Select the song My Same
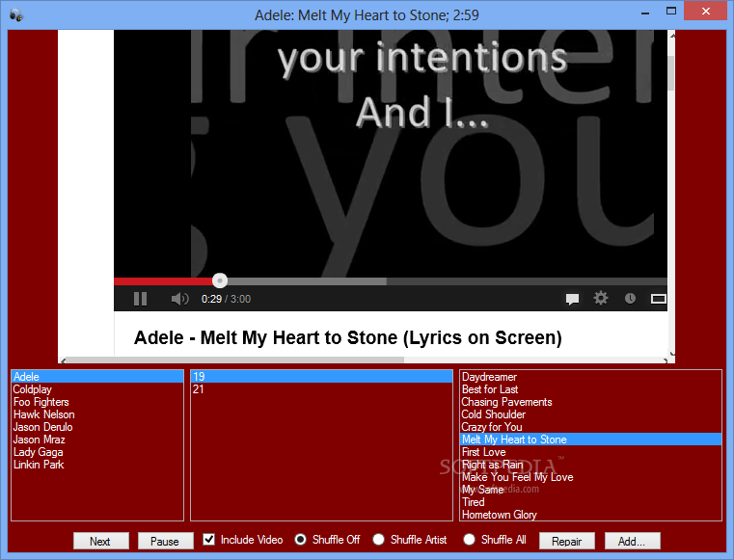Screen dimensions: 734x560 (x=590, y=490)
